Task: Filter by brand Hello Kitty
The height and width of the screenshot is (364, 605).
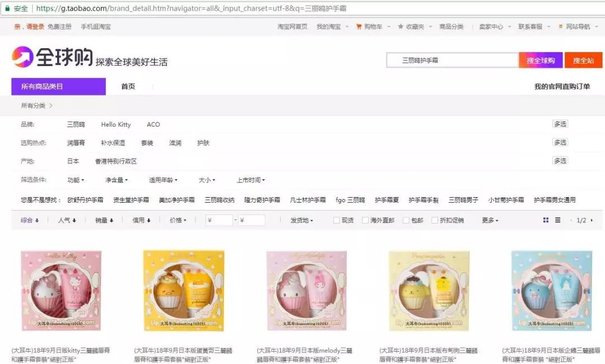Action: coord(116,124)
